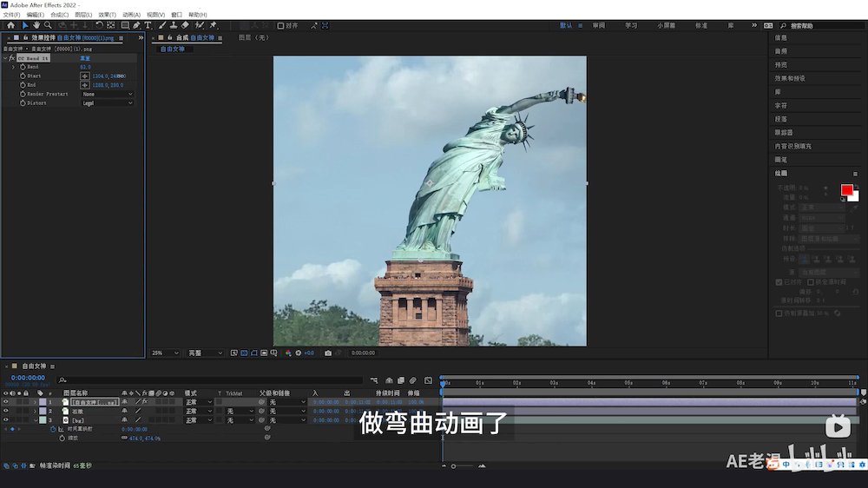Expand layer 1 twirl arrow

coord(35,402)
